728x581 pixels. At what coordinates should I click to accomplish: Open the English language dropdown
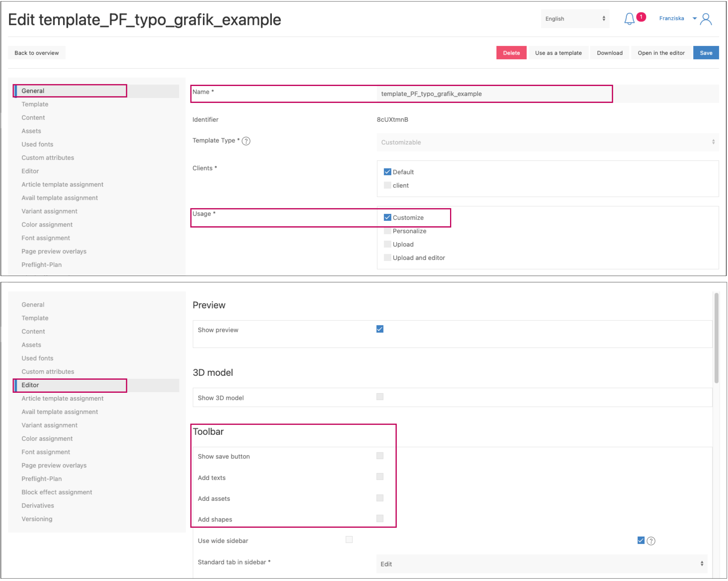coord(575,19)
